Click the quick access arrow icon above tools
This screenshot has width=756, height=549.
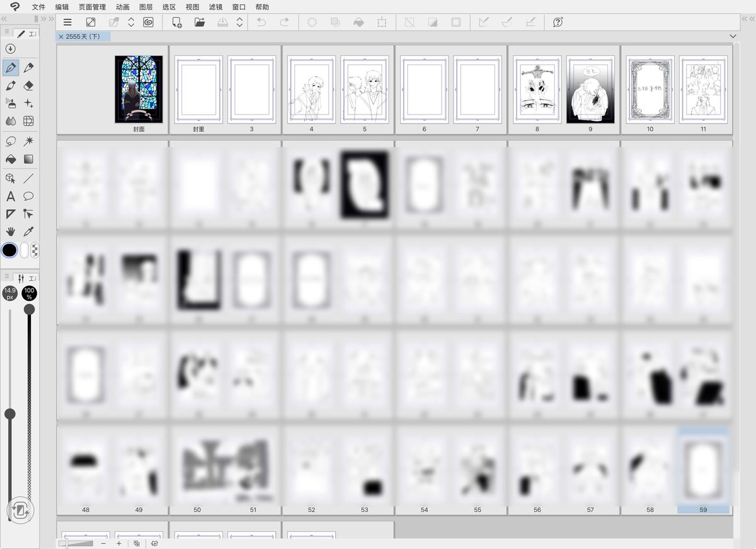[10, 48]
